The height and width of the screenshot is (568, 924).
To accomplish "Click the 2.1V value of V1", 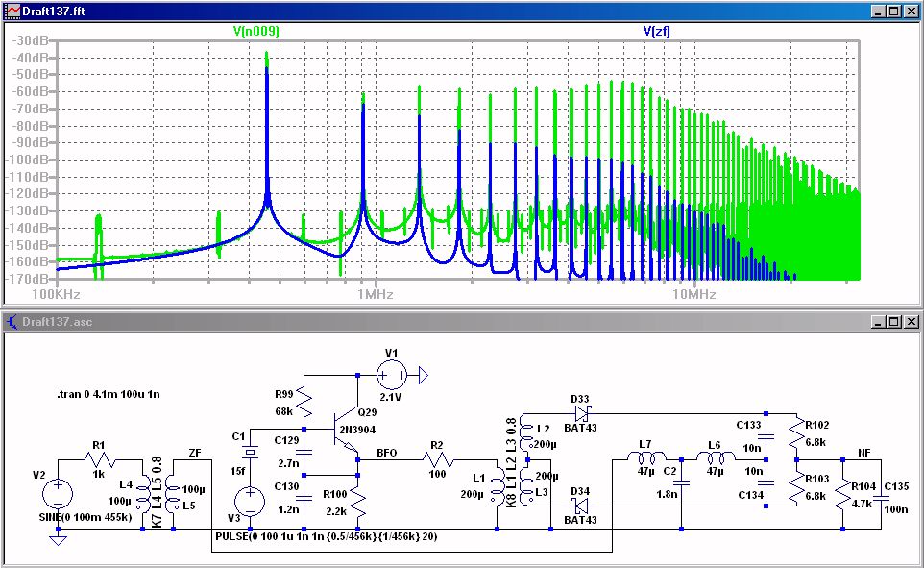I will point(391,397).
